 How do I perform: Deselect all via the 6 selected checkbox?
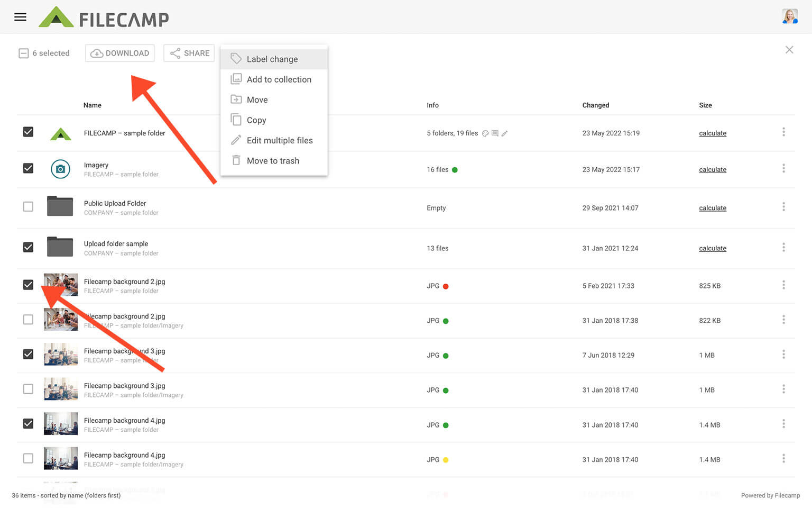23,53
